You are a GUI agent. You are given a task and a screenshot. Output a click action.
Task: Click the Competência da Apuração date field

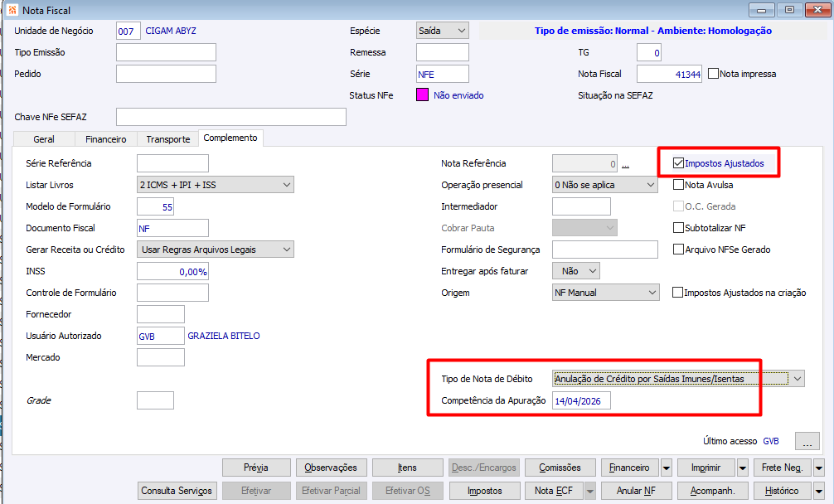(581, 400)
